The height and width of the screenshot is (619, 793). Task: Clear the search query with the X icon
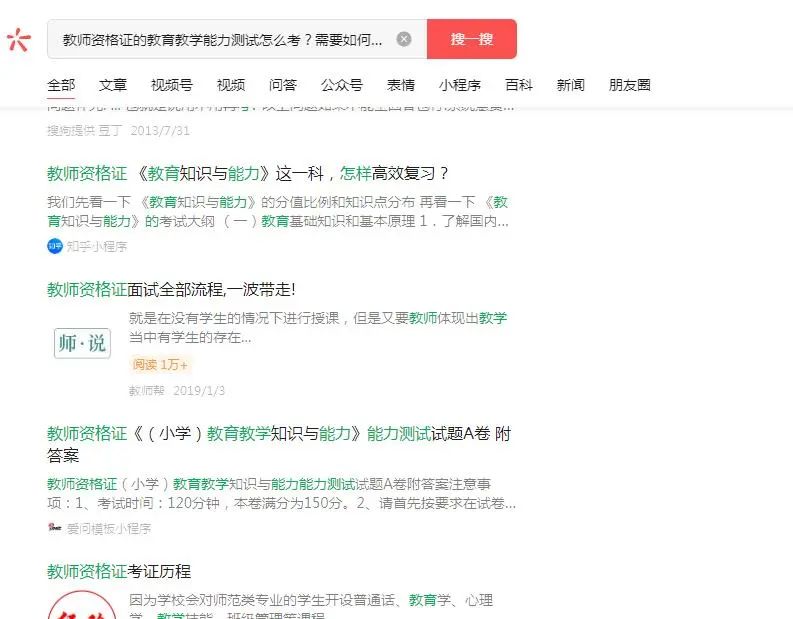[404, 39]
